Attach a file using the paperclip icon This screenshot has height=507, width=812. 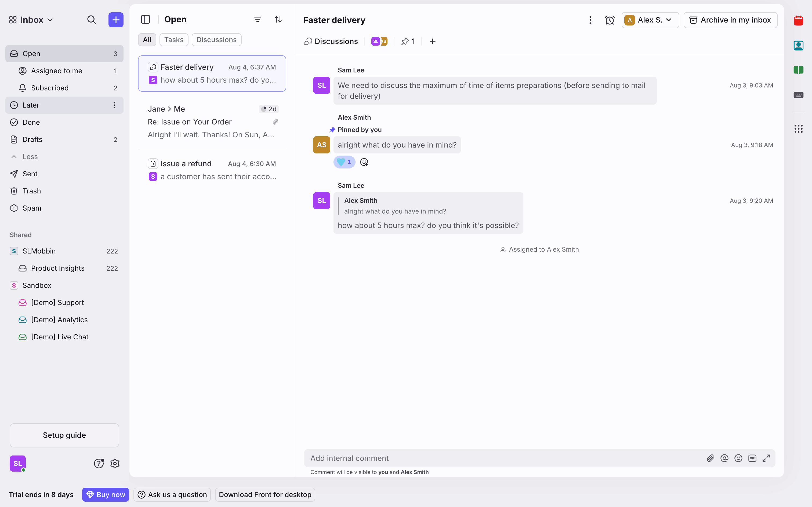pyautogui.click(x=710, y=458)
